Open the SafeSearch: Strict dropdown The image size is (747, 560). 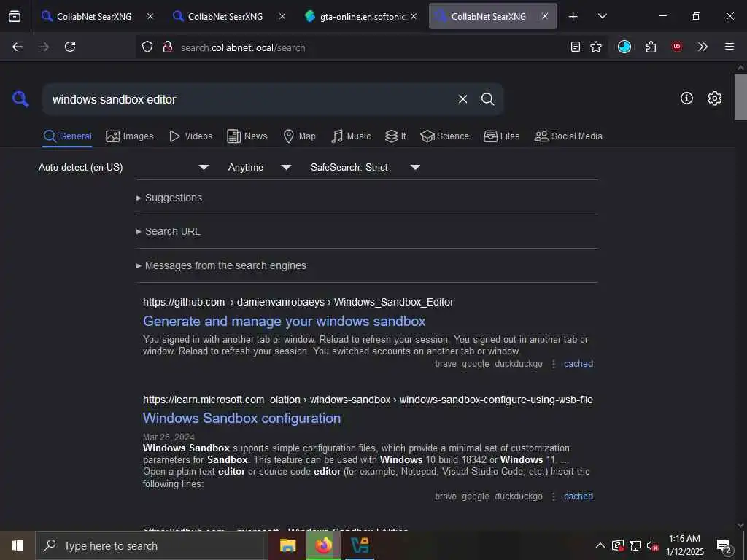click(365, 167)
